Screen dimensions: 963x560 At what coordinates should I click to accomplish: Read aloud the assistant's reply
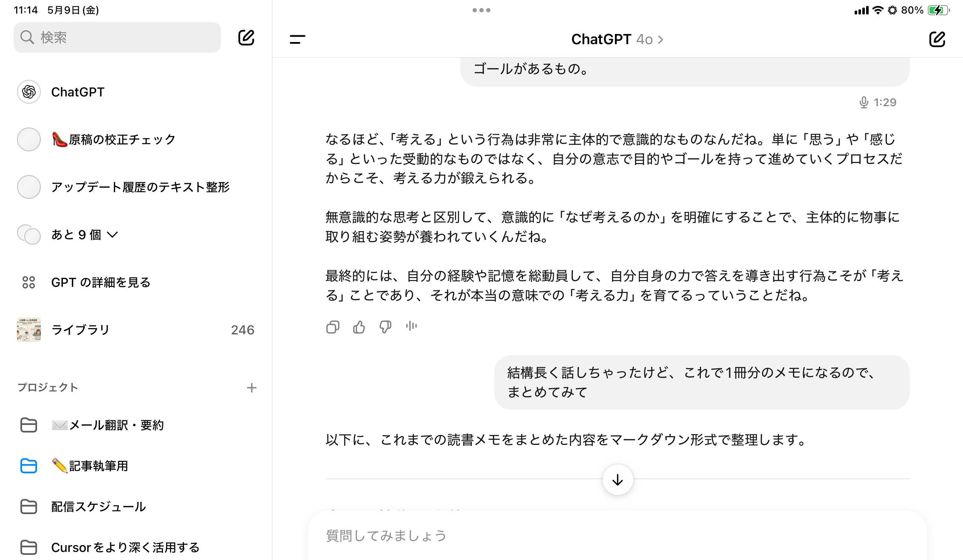(x=411, y=326)
